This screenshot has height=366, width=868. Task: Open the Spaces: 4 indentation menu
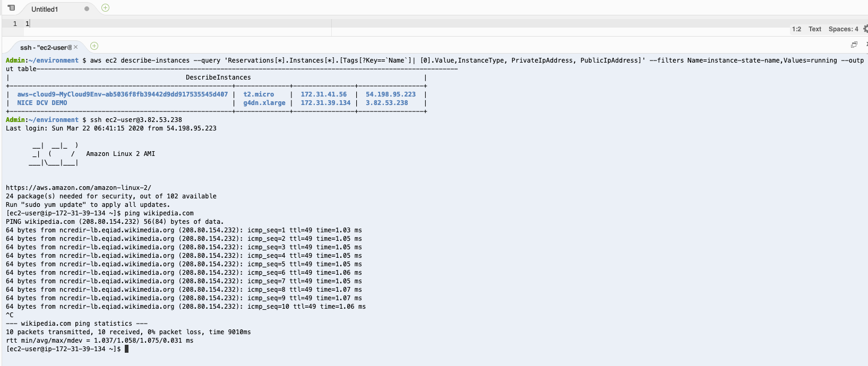[x=843, y=29]
